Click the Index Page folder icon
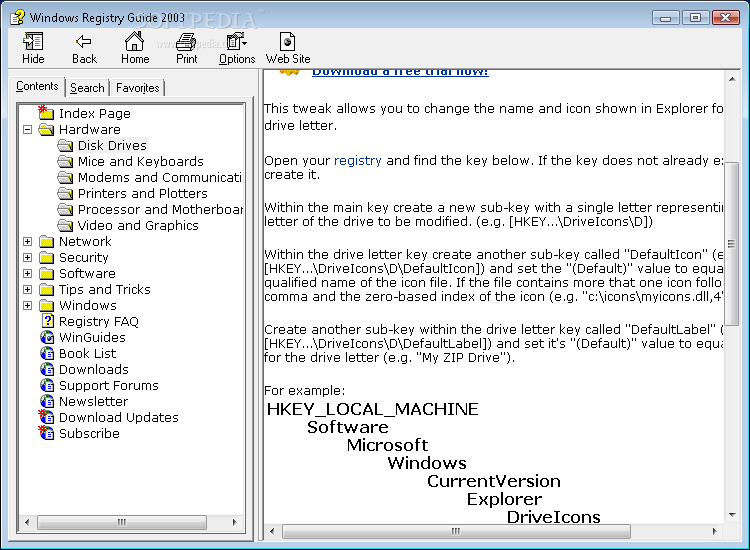 [x=46, y=113]
